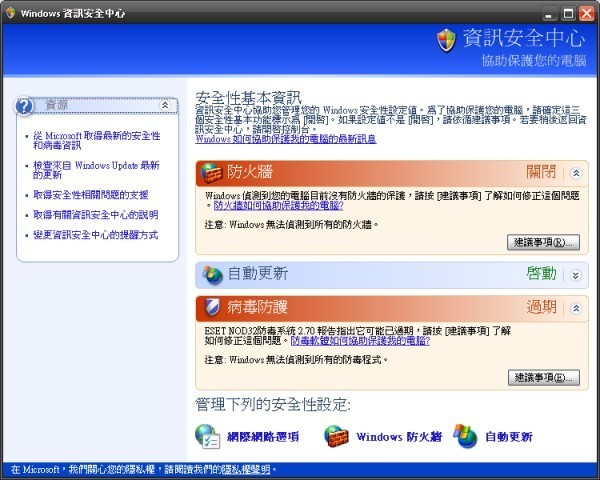The height and width of the screenshot is (480, 600).
Task: Open link 取得安全性相關問題的支援
Action: click(x=91, y=195)
